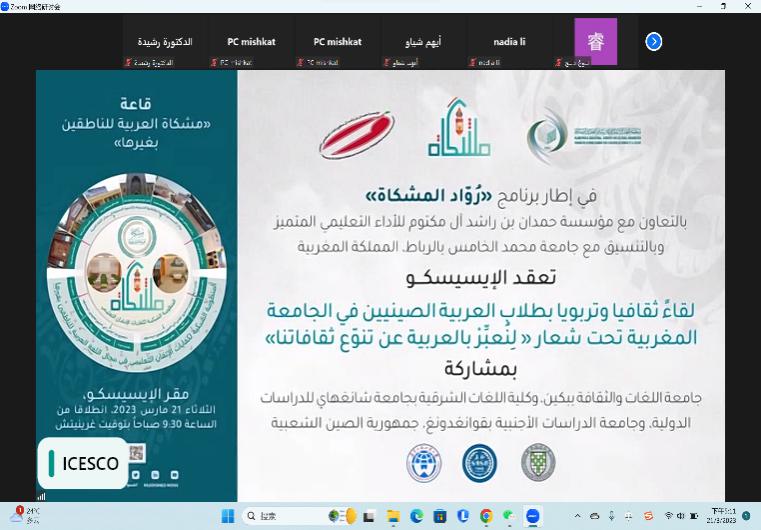Click the QR code on the poster

point(138,453)
